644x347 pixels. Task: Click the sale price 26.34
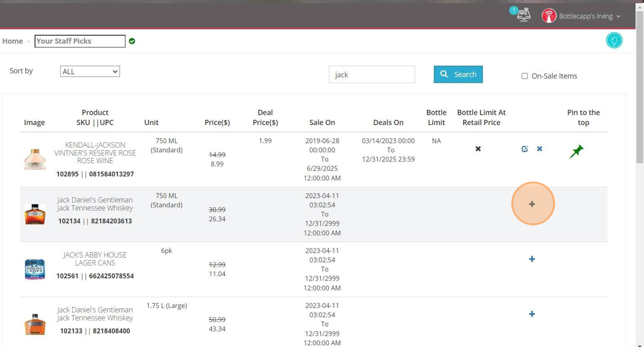217,219
